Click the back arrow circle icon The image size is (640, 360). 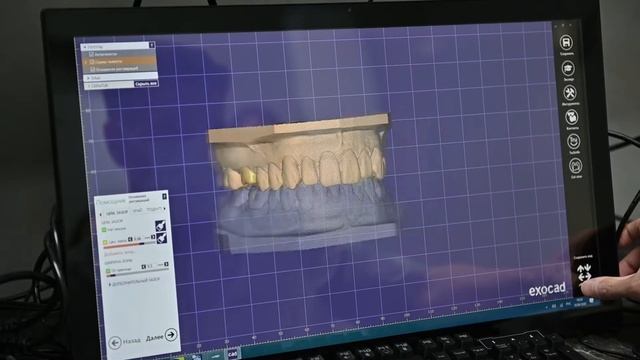pos(115,342)
